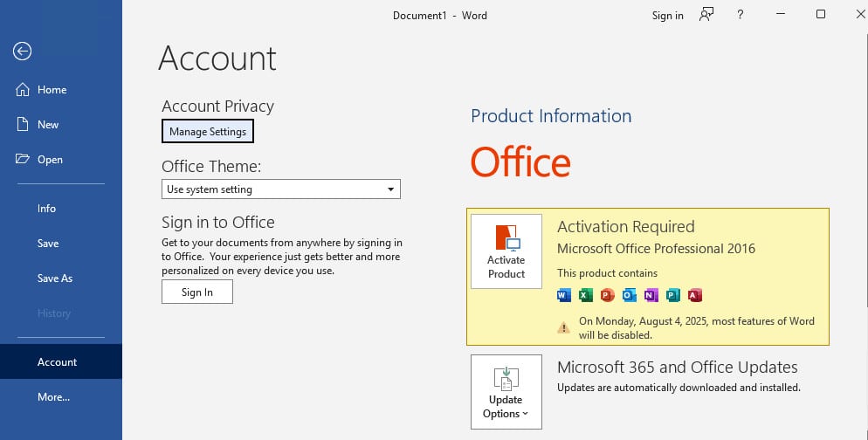Click the Access app icon under product contents

(x=695, y=295)
